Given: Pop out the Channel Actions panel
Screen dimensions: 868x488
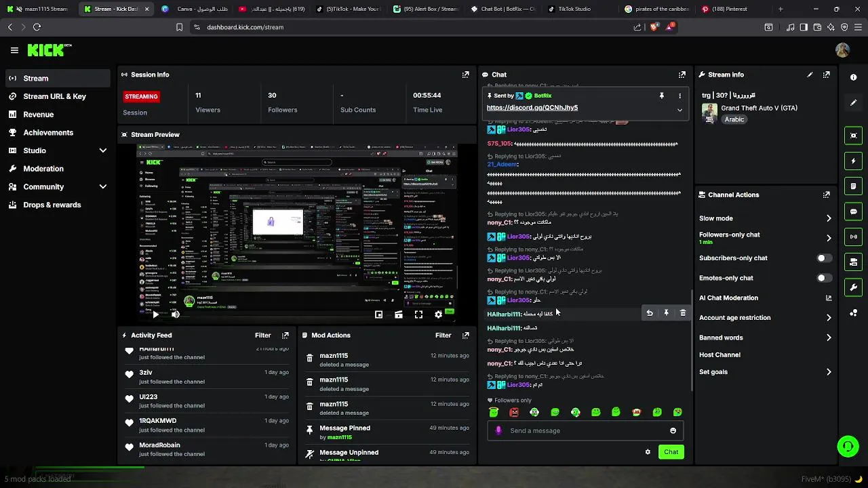Looking at the screenshot, I should click(826, 195).
